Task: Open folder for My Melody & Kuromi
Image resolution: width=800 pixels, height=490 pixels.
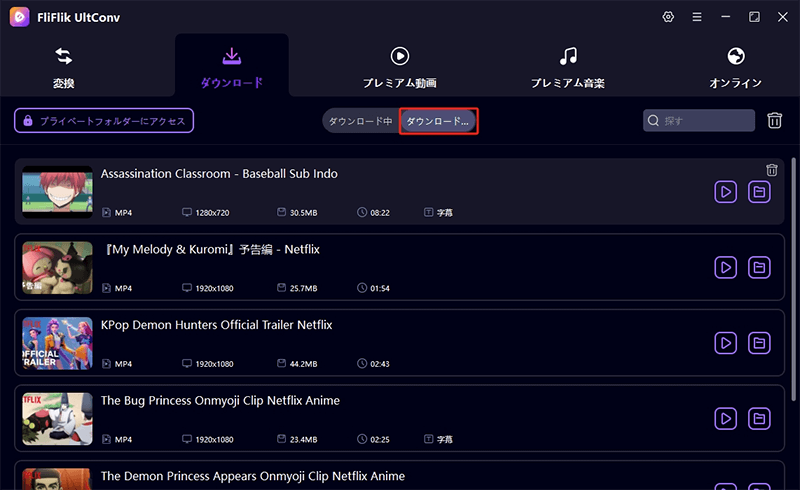Action: [759, 267]
